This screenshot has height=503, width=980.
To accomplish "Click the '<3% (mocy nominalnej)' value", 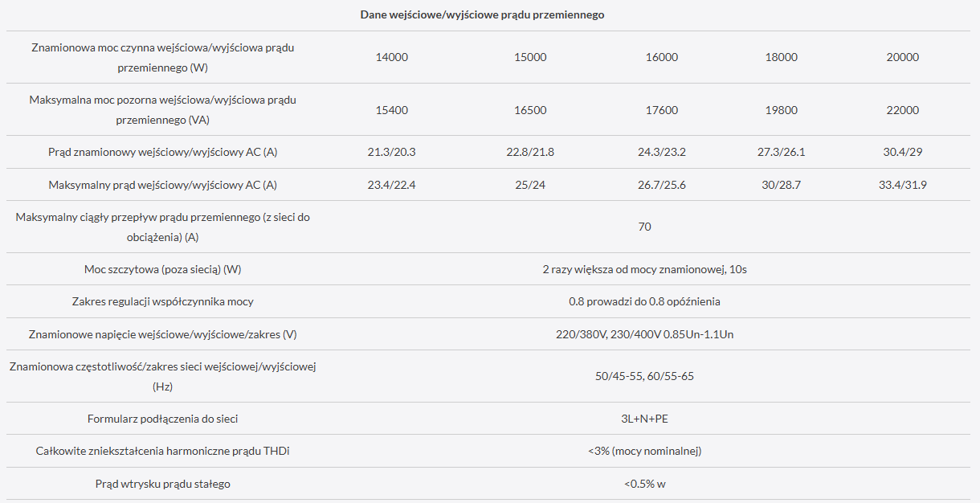I will tap(644, 451).
